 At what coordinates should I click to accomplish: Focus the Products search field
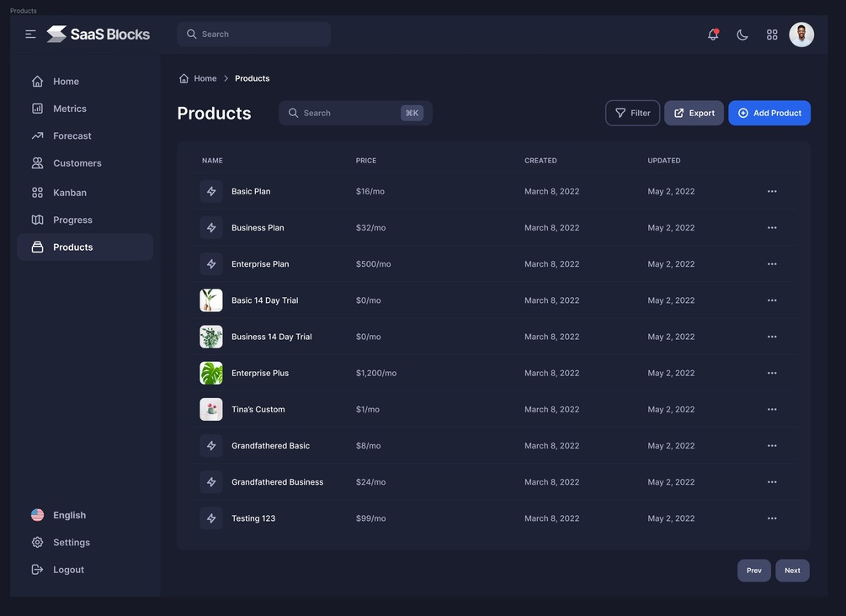355,113
